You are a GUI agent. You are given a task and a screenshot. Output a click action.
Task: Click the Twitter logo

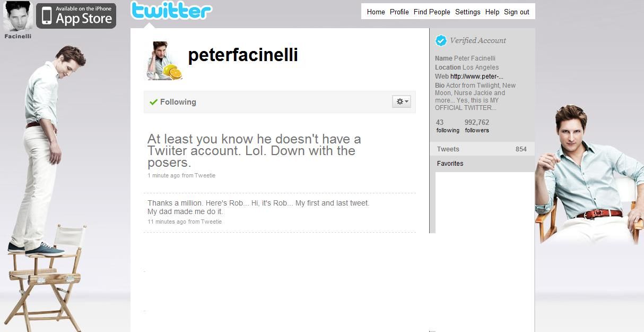(x=171, y=11)
